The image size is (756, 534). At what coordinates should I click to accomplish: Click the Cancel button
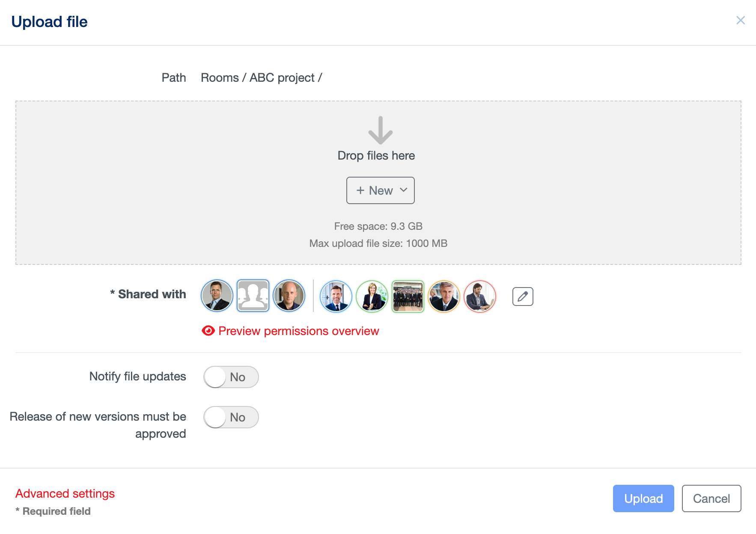click(x=711, y=498)
